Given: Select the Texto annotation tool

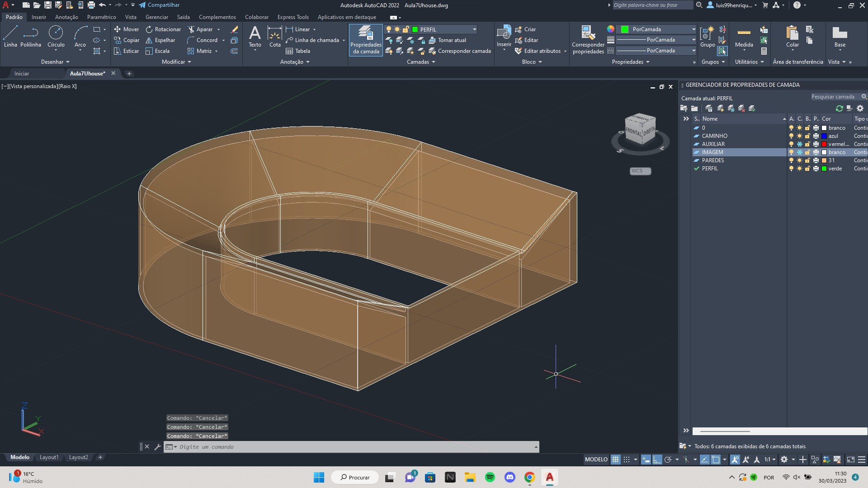Looking at the screenshot, I should tap(255, 36).
